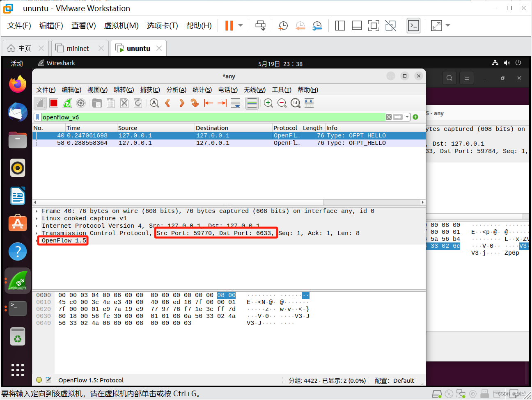Toggle packet list colorization
This screenshot has height=400, width=532.
[x=252, y=103]
